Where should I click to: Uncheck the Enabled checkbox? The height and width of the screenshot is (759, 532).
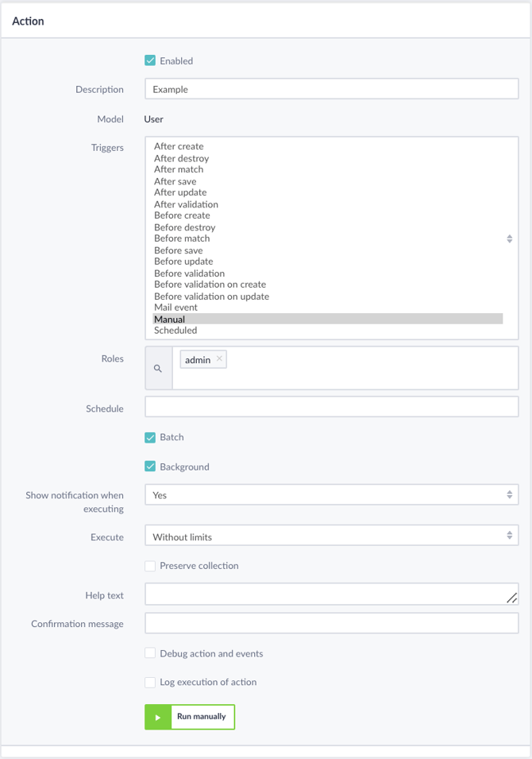[150, 60]
